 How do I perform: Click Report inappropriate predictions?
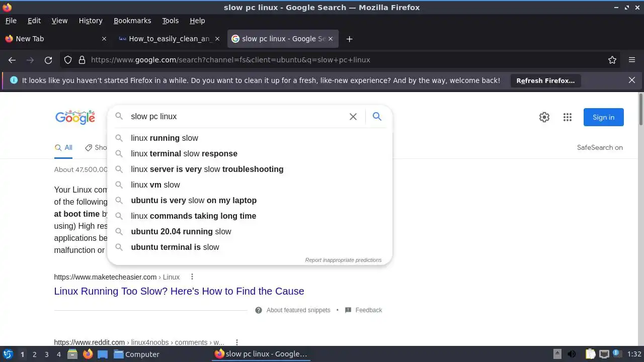click(343, 260)
